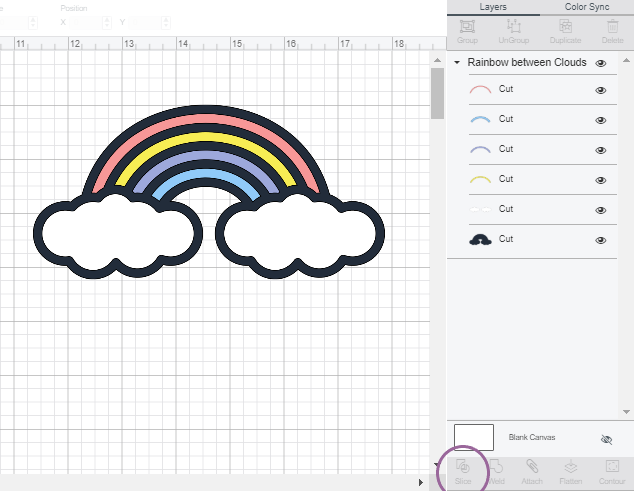Select the yellow arc layer thumbnail
The image size is (634, 491).
pos(480,179)
